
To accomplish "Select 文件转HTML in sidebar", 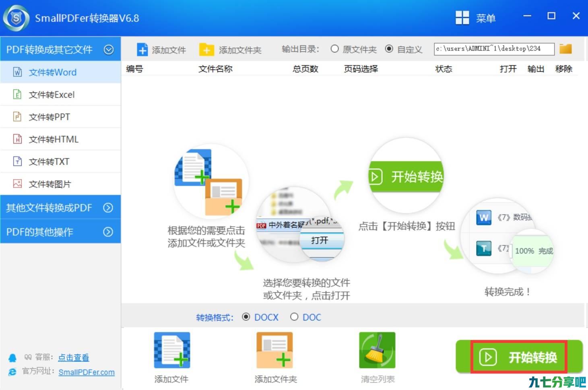I will click(x=60, y=139).
